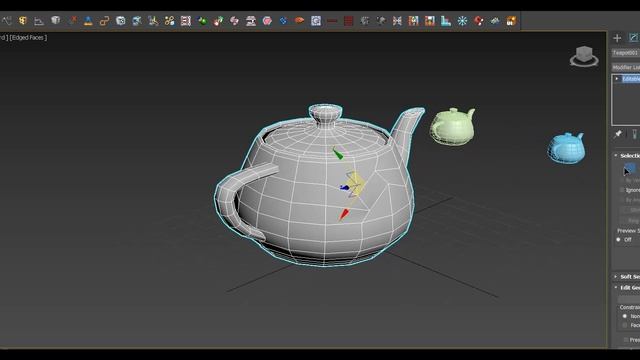Click the orange chain link icon
Image resolution: width=640 pixels, height=360 pixels.
pos(104,20)
